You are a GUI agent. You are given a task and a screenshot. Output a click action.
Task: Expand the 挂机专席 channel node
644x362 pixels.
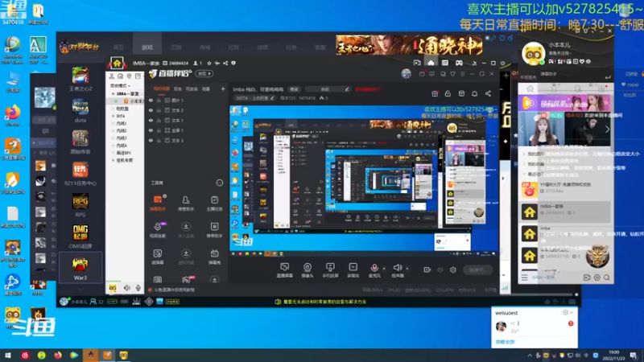114,160
